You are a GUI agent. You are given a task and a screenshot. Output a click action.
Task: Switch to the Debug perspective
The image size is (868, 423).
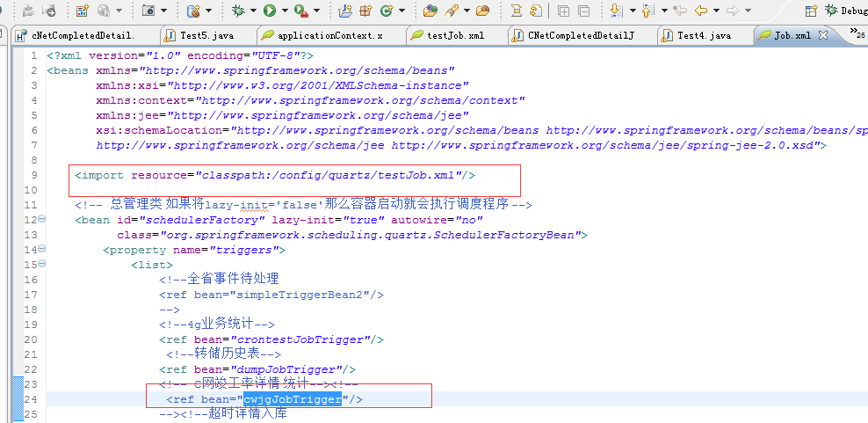tap(846, 10)
